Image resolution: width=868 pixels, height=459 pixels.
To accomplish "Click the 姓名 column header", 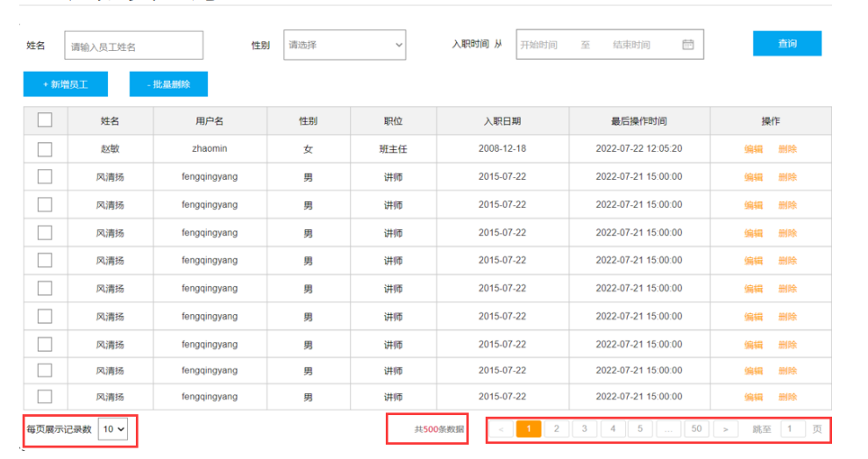I will 110,121.
